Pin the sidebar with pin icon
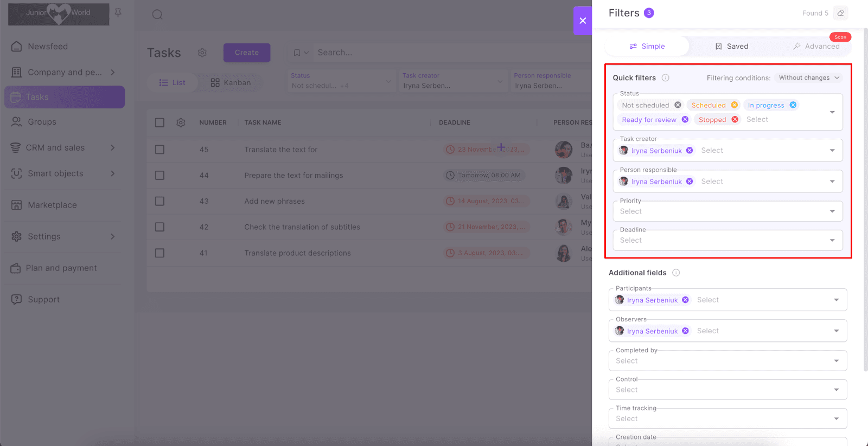The image size is (868, 446). [118, 13]
